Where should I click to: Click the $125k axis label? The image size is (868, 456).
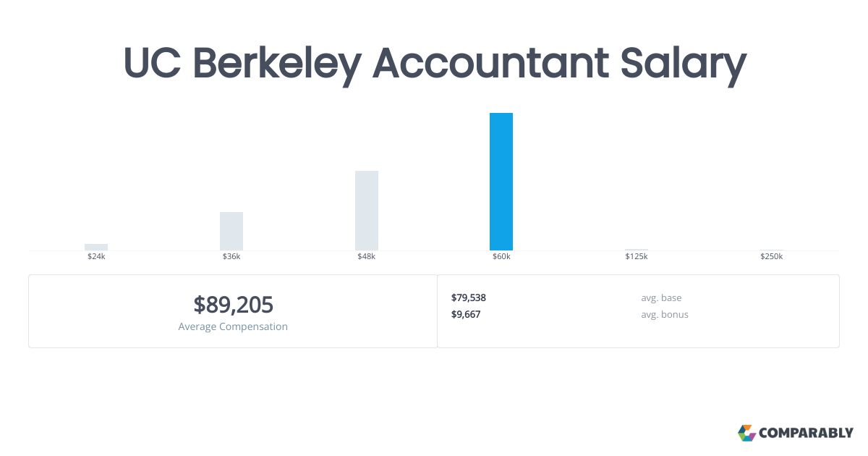point(637,257)
